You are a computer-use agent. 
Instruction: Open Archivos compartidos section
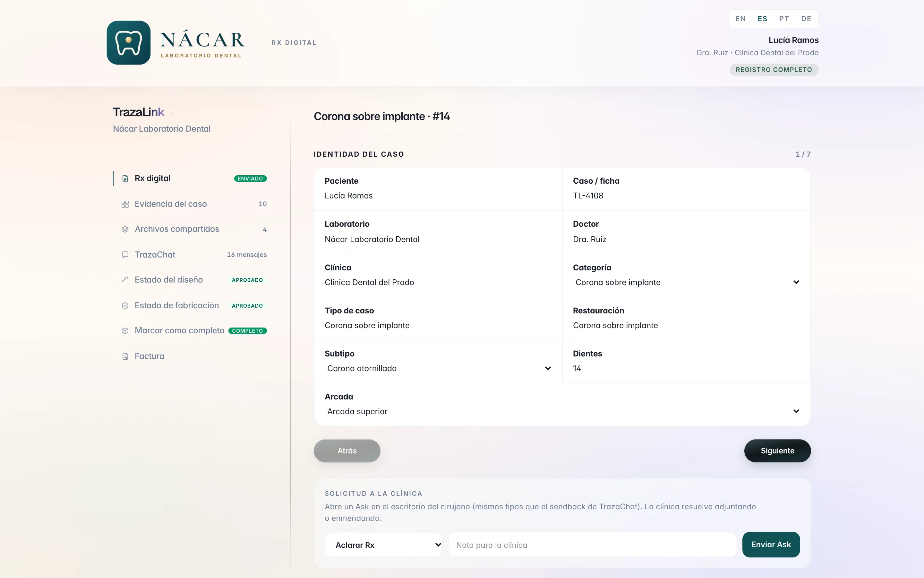click(x=190, y=229)
